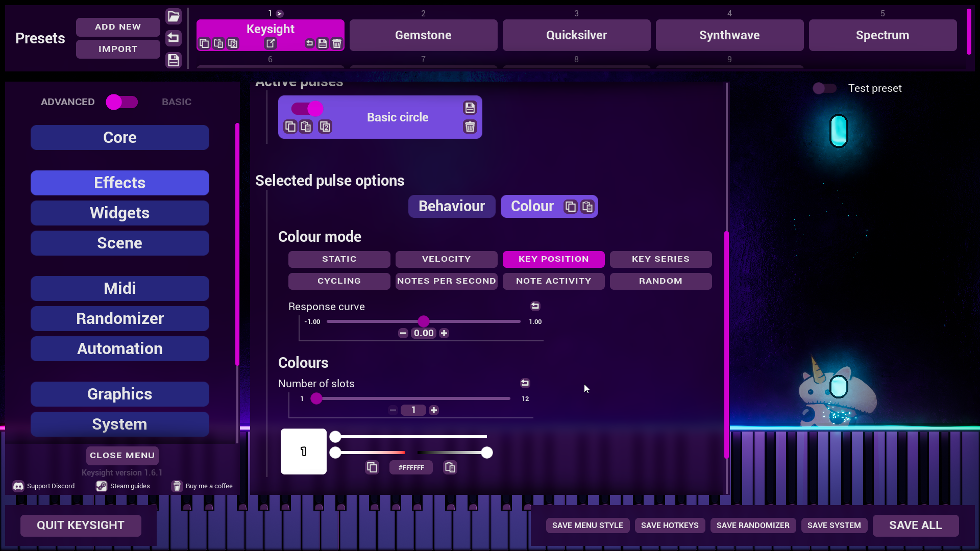Increase number of slots with plus
The image size is (980, 551).
pyautogui.click(x=434, y=410)
